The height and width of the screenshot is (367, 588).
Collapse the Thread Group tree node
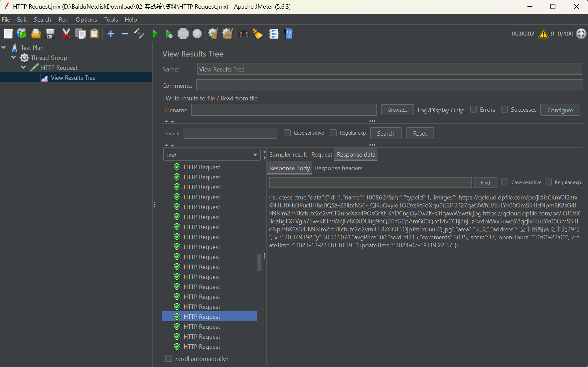coord(14,58)
